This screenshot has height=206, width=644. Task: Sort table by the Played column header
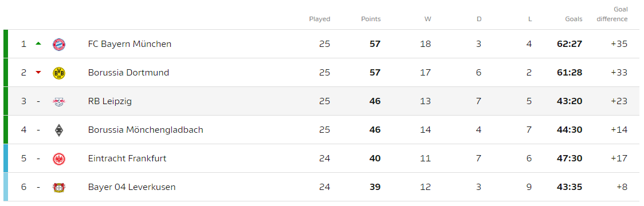320,19
